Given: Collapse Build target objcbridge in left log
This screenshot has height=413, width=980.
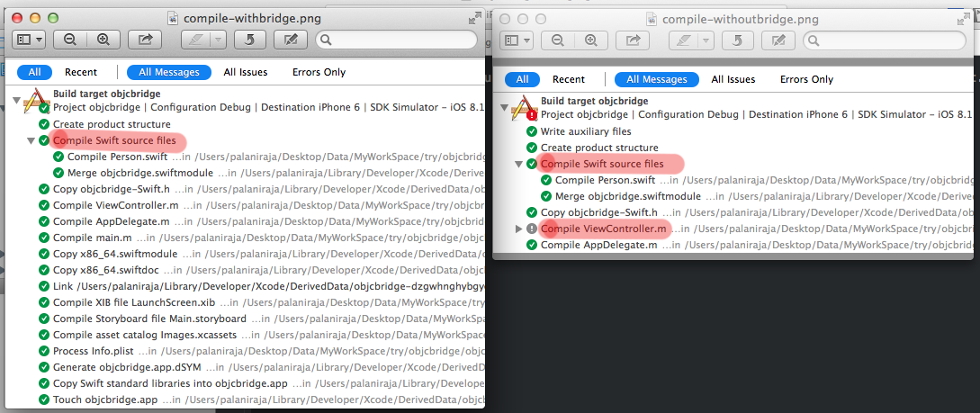Looking at the screenshot, I should 16,99.
